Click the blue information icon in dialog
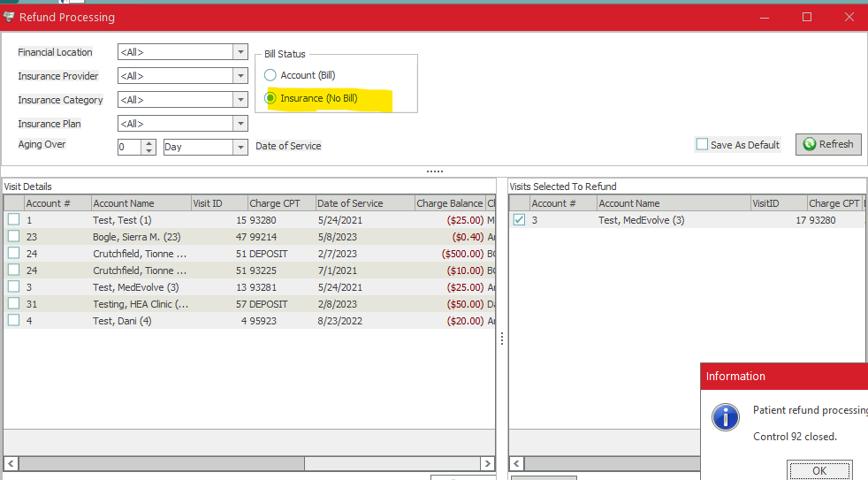This screenshot has width=868, height=480. pyautogui.click(x=726, y=416)
